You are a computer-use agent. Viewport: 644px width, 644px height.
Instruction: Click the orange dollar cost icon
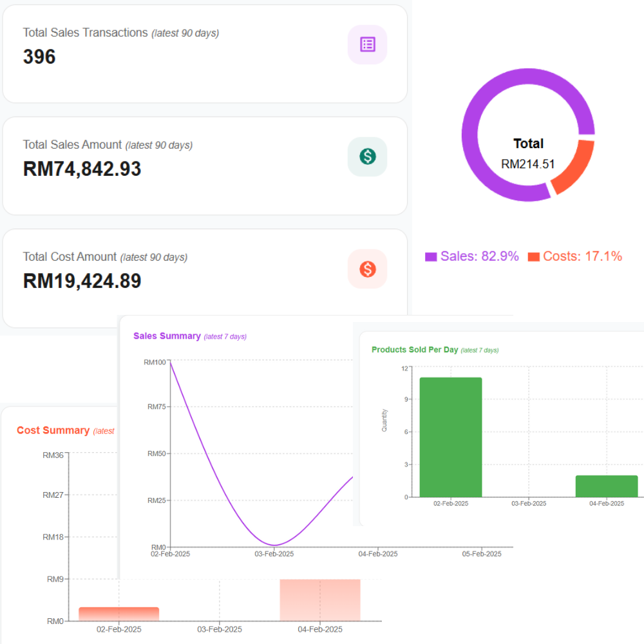click(x=367, y=269)
